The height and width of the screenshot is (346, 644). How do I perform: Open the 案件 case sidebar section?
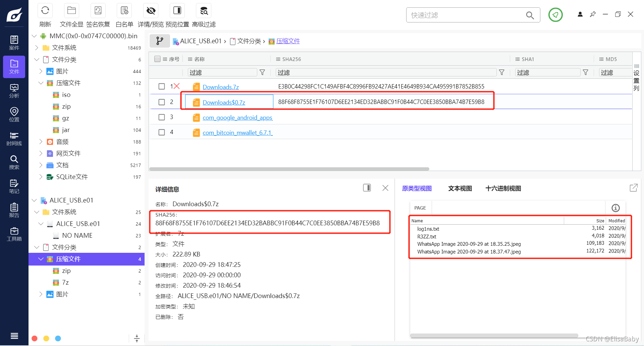(x=14, y=43)
